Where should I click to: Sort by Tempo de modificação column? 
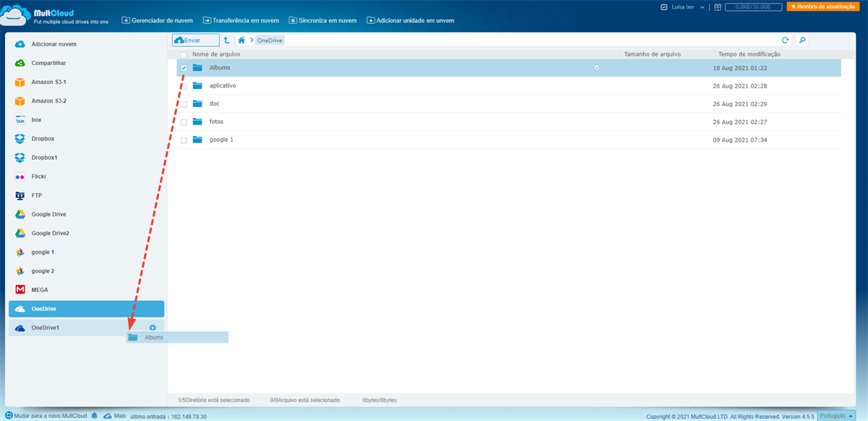(x=749, y=54)
